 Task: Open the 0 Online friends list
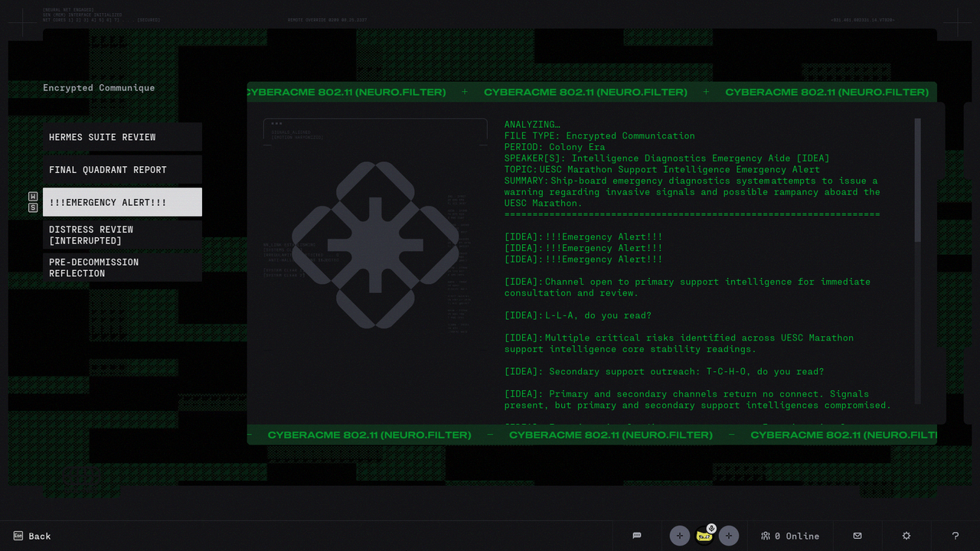(x=789, y=536)
